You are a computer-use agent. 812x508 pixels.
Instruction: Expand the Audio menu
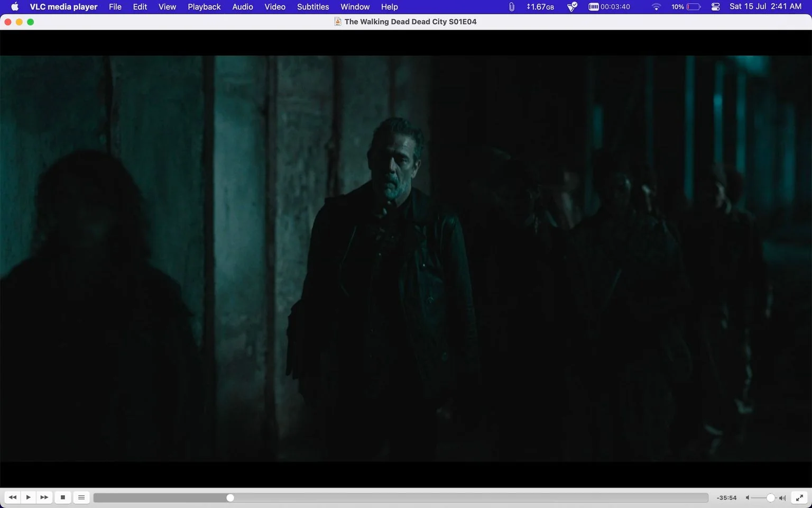point(243,7)
